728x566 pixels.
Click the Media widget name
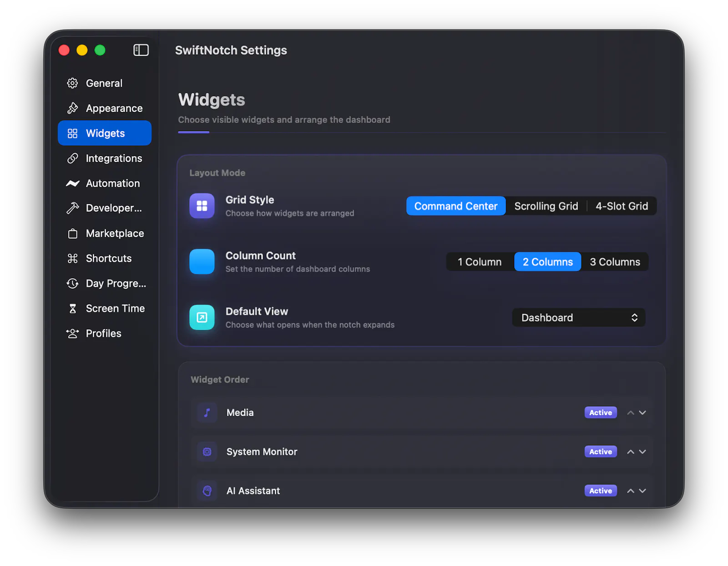click(x=240, y=413)
